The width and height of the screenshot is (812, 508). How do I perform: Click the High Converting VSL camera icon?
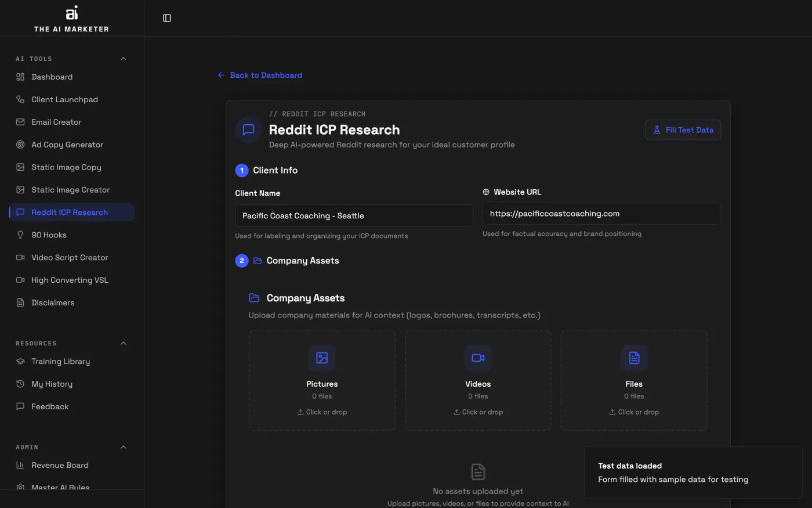click(x=20, y=280)
